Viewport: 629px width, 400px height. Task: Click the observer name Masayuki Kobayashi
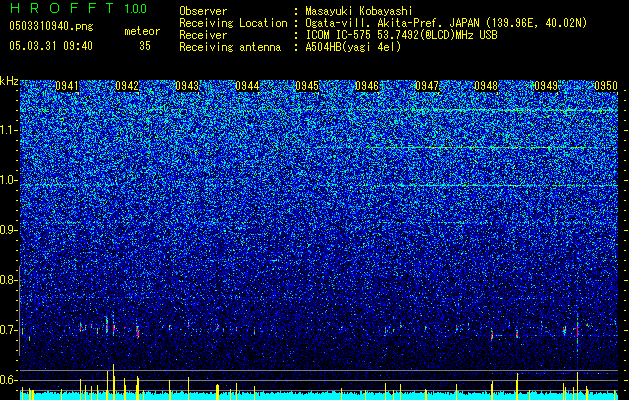[358, 11]
